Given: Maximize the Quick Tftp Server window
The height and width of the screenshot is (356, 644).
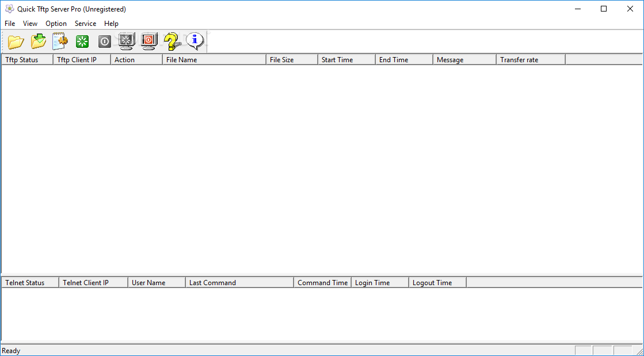Looking at the screenshot, I should (604, 9).
